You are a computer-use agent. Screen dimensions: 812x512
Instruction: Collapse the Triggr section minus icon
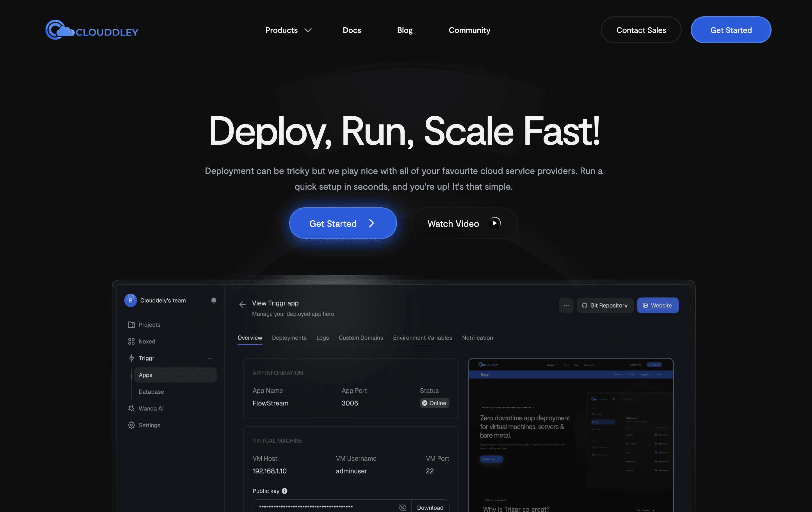coord(209,358)
